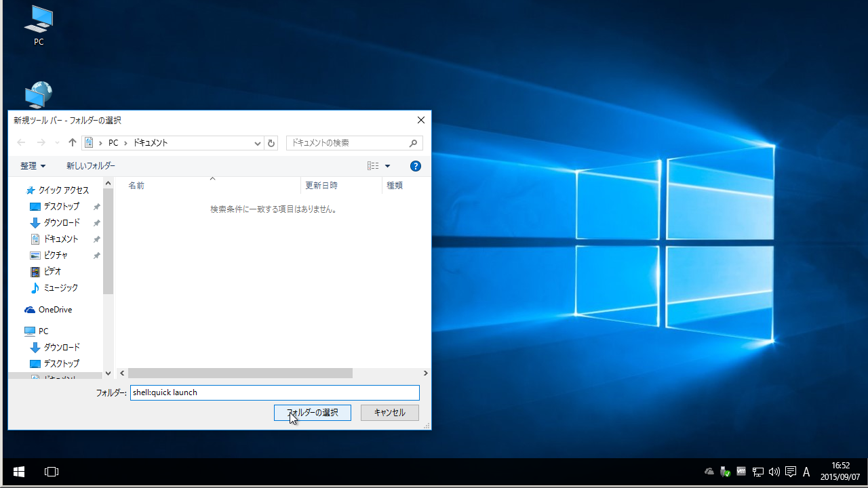Go back with the left arrow

(21, 143)
